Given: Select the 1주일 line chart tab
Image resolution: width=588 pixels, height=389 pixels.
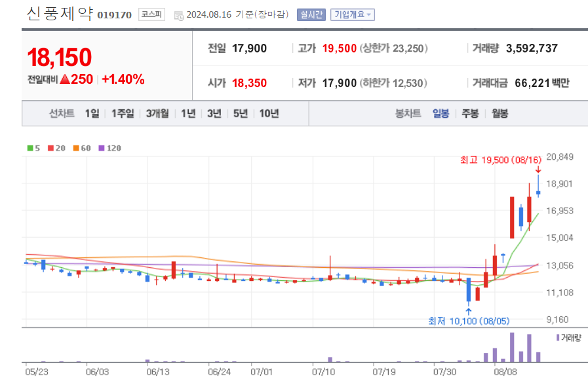Looking at the screenshot, I should [123, 113].
